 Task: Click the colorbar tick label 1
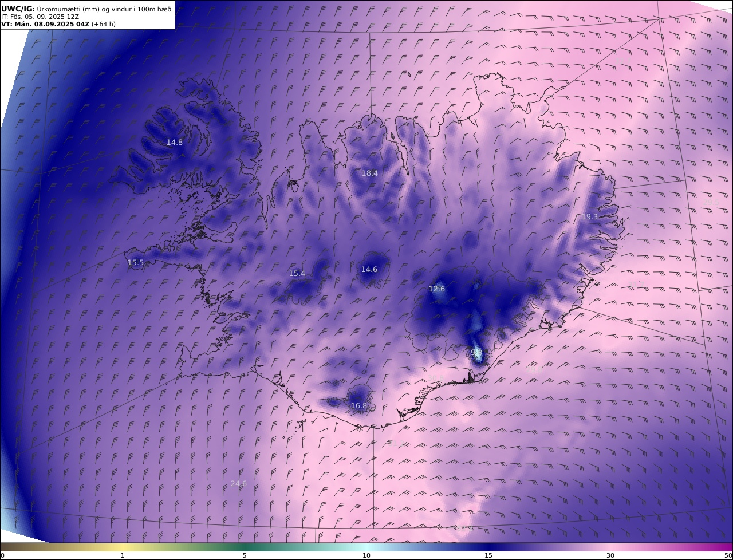point(123,555)
